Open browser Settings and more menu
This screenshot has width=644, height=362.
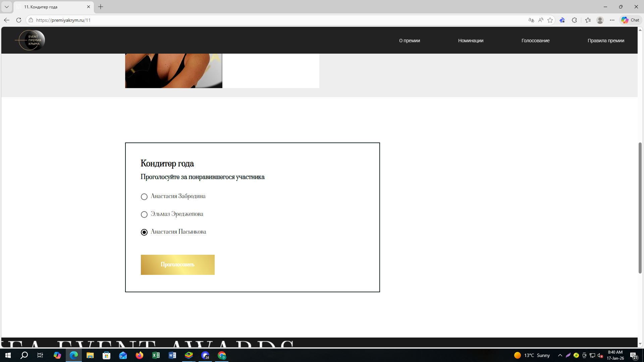[x=612, y=20]
